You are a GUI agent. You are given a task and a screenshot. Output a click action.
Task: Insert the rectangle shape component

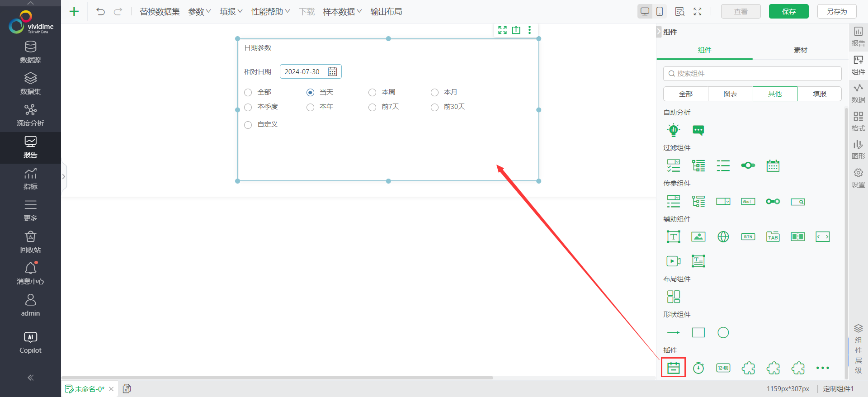coord(698,333)
